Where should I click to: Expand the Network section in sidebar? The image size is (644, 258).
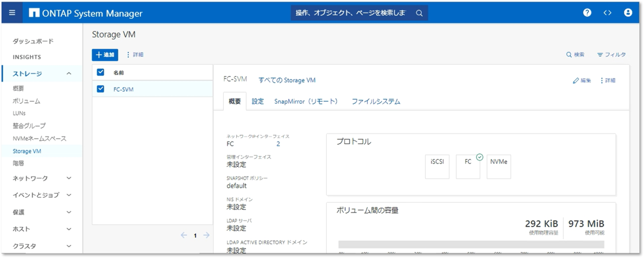pos(69,178)
